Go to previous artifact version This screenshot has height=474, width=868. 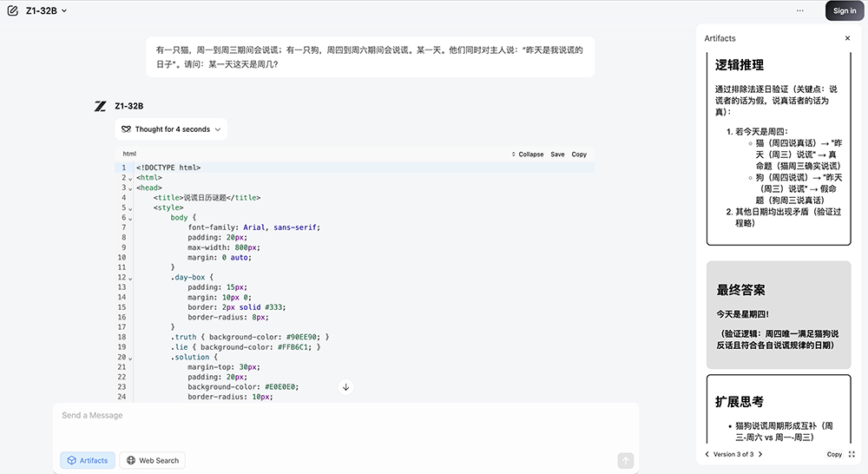pyautogui.click(x=707, y=454)
